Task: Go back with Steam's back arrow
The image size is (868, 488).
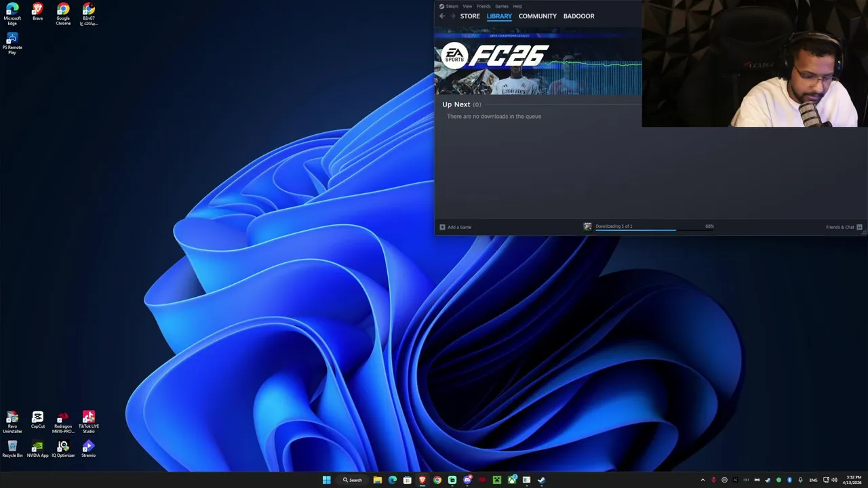Action: 442,16
